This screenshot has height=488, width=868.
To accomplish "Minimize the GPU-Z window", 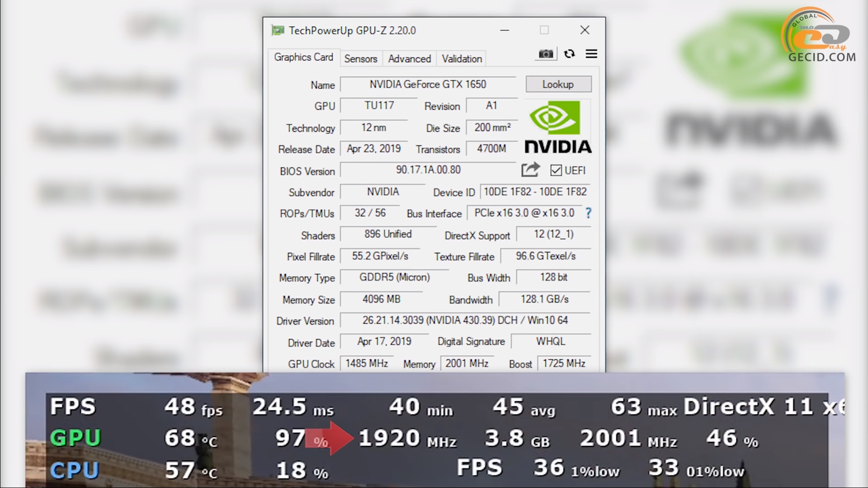I will pyautogui.click(x=505, y=30).
